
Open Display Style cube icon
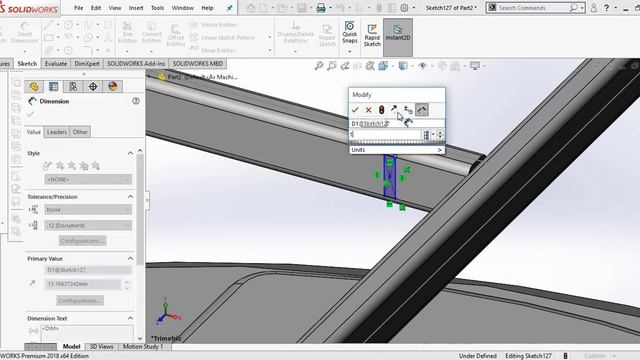click(403, 66)
